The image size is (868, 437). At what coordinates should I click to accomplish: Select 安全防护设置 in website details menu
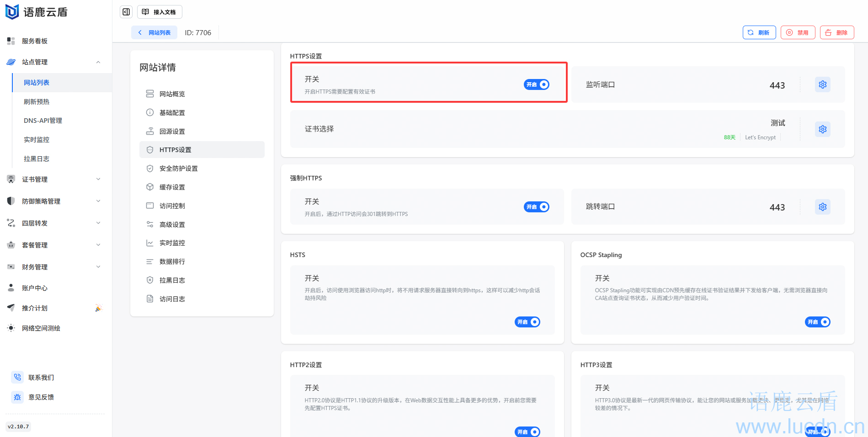178,168
